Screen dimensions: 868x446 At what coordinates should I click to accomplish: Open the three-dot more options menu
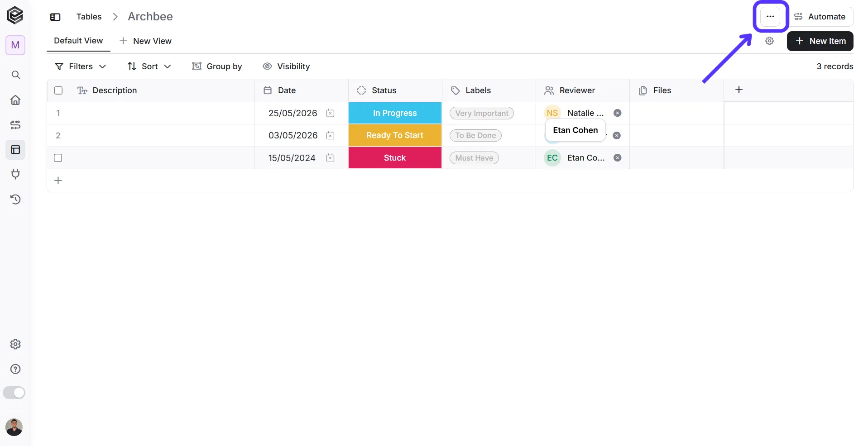(770, 17)
